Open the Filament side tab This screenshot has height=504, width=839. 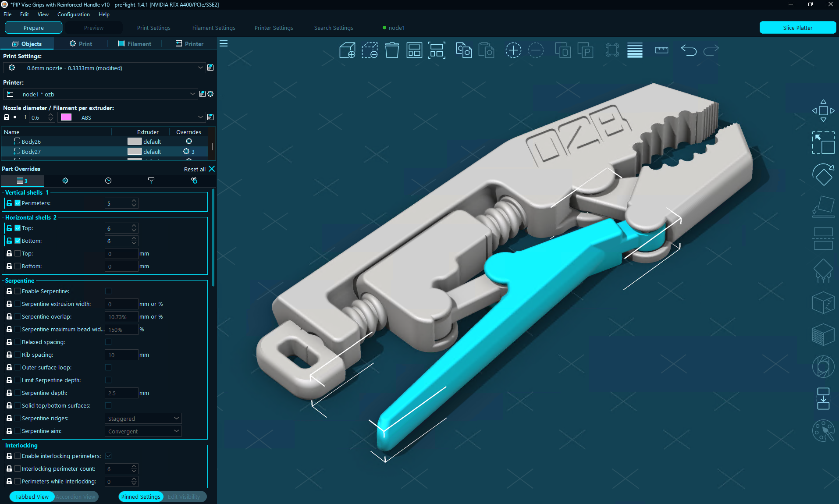135,44
